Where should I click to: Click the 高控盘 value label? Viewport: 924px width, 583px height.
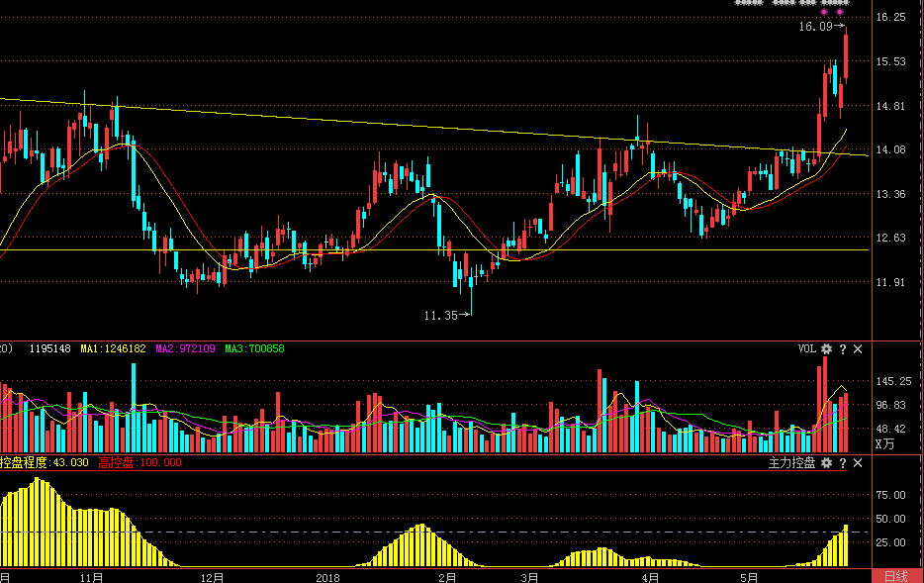pyautogui.click(x=139, y=462)
